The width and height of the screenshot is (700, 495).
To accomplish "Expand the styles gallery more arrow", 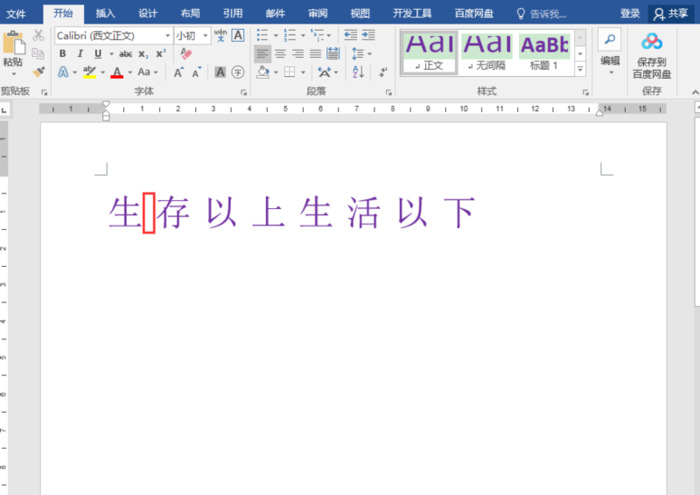I will coord(580,70).
